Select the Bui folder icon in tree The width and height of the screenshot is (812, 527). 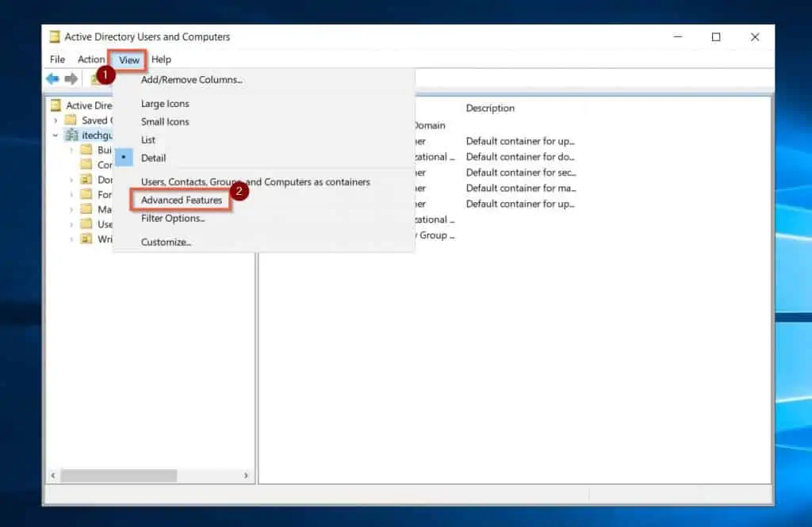(x=86, y=150)
